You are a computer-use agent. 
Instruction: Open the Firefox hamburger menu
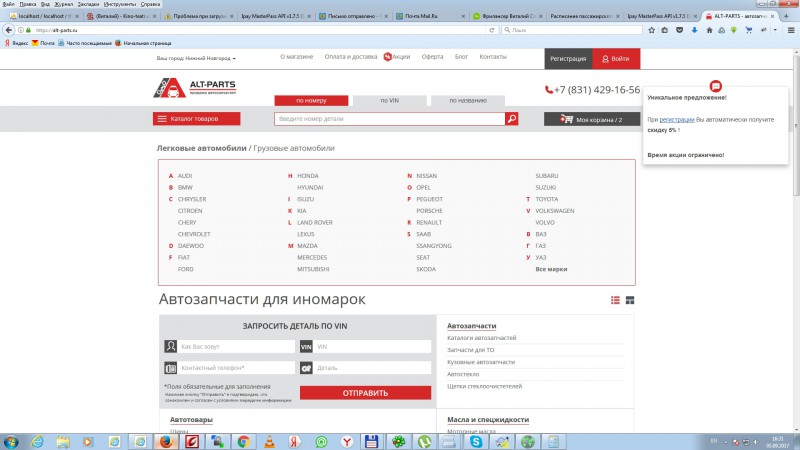pos(791,30)
